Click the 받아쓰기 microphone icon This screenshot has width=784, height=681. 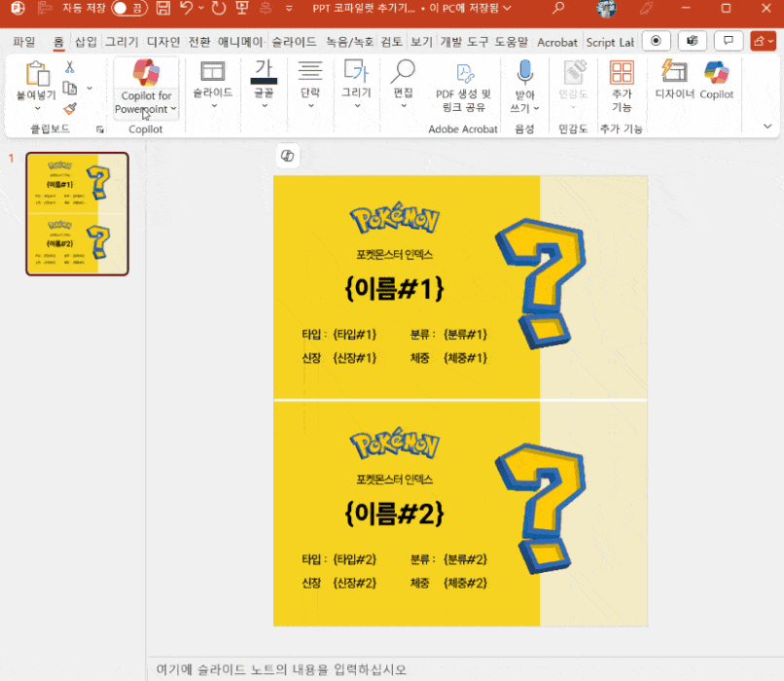[x=525, y=73]
